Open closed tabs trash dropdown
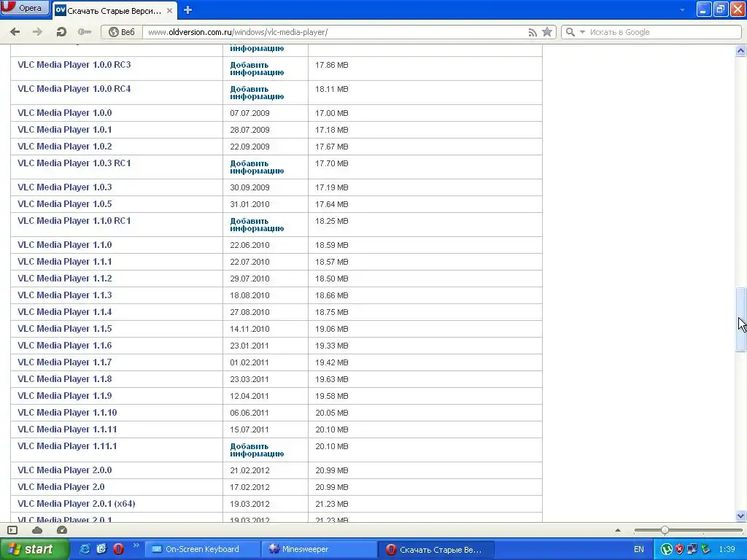Image resolution: width=747 pixels, height=560 pixels. [682, 9]
